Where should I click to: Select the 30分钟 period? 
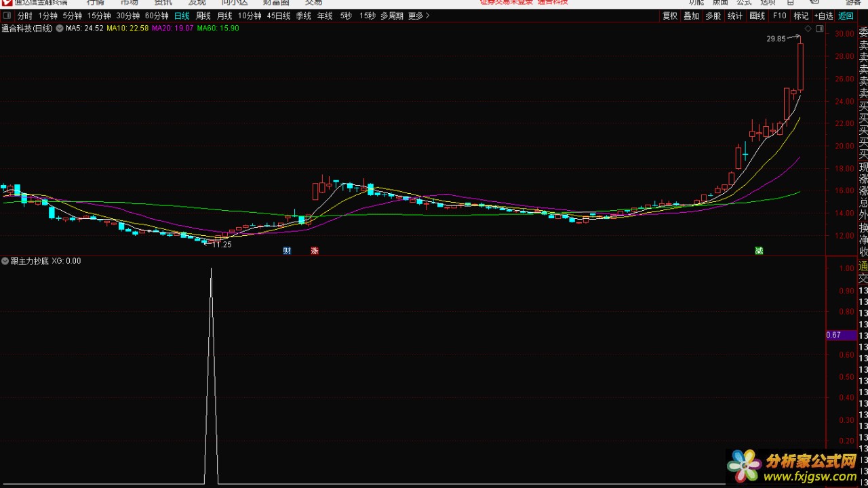(x=128, y=16)
